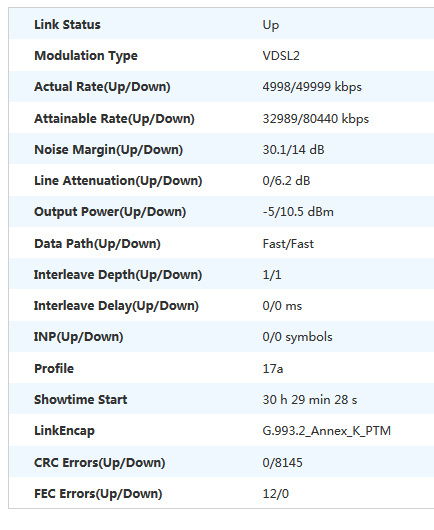Click the Modulation Type label
This screenshot has width=434, height=530.
[x=86, y=56]
